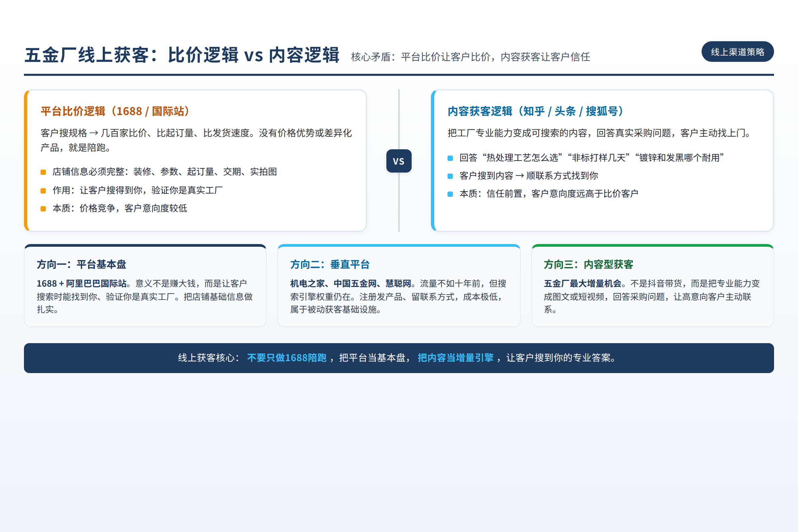Click bullet 回答“热处理工艺怎么选”

tap(592, 158)
